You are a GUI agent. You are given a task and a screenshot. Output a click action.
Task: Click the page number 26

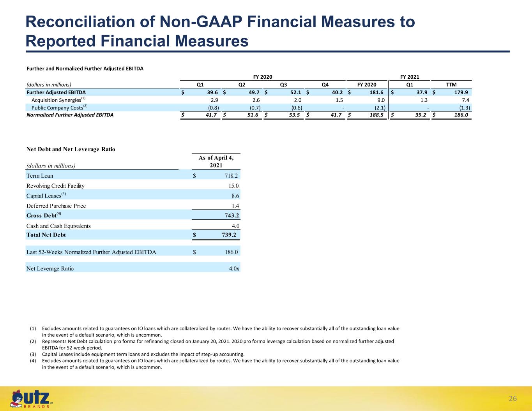513,399
